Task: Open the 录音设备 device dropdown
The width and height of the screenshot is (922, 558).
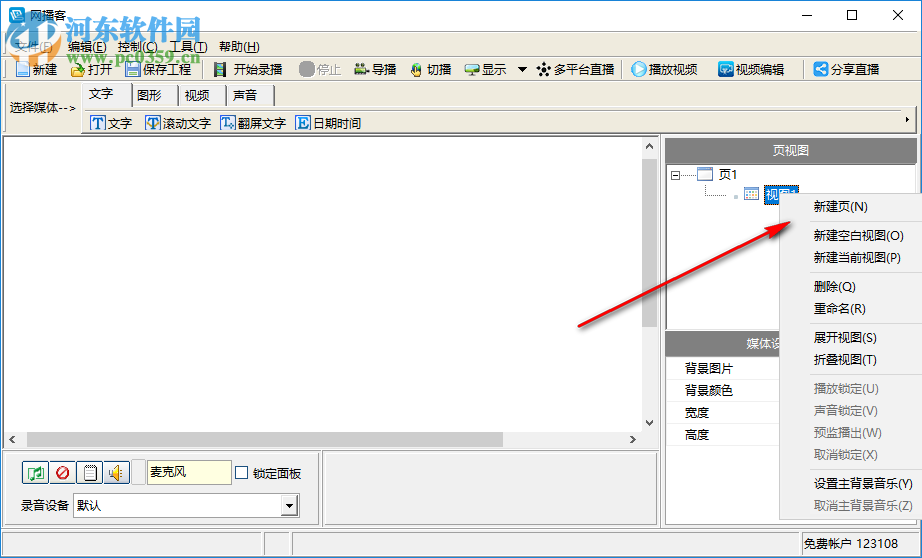Action: tap(289, 506)
